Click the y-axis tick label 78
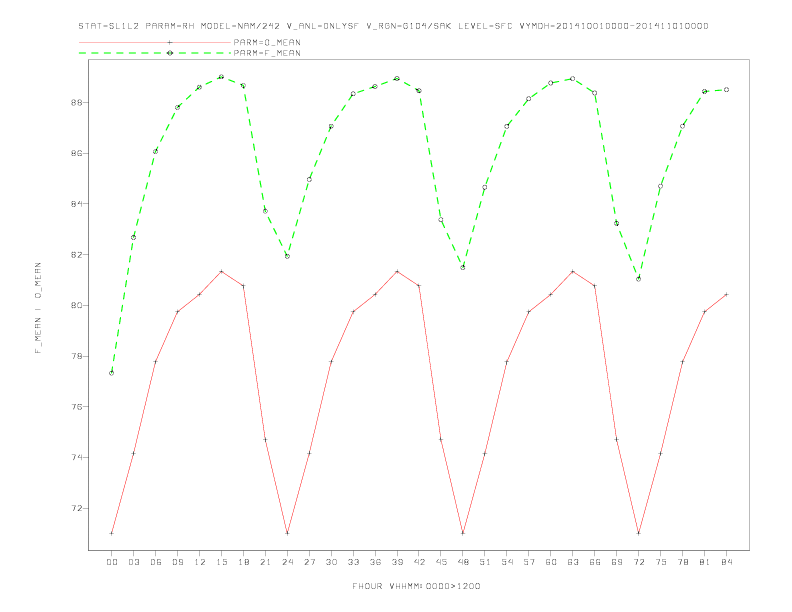The height and width of the screenshot is (612, 792). [76, 356]
